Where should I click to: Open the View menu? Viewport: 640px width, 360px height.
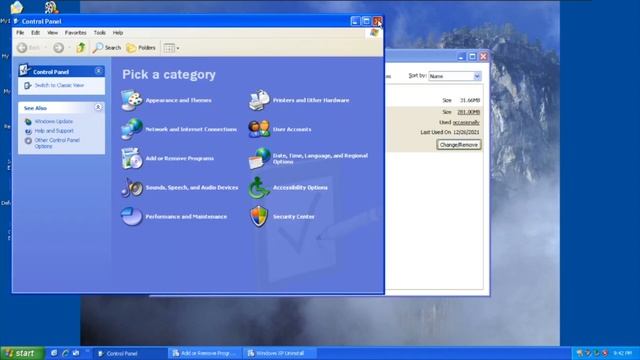point(53,33)
